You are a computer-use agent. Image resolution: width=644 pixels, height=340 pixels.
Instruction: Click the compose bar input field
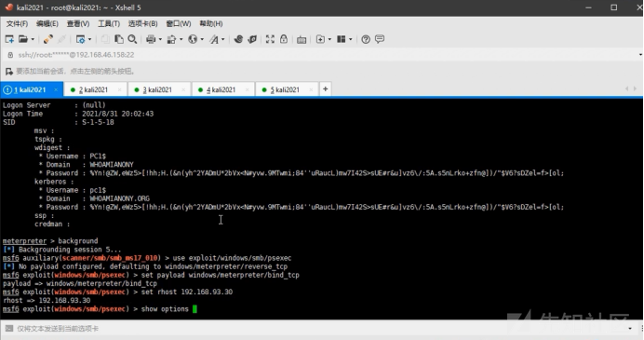click(x=320, y=329)
